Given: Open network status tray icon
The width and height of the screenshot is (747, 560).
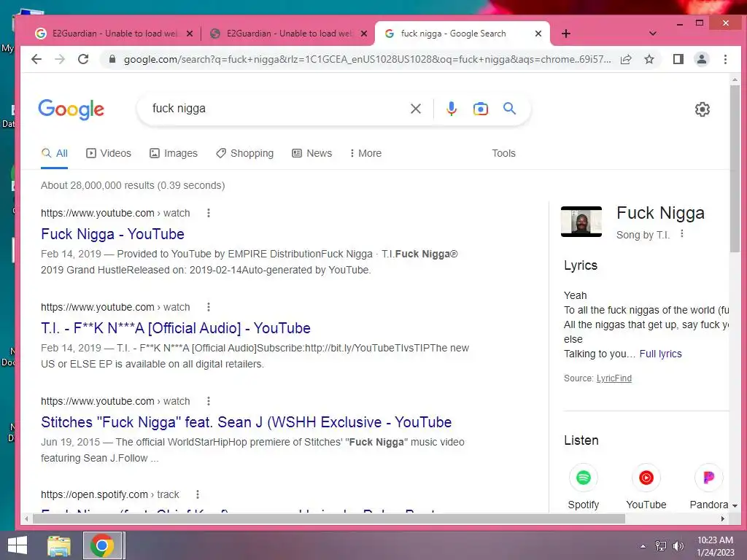Looking at the screenshot, I should point(660,546).
